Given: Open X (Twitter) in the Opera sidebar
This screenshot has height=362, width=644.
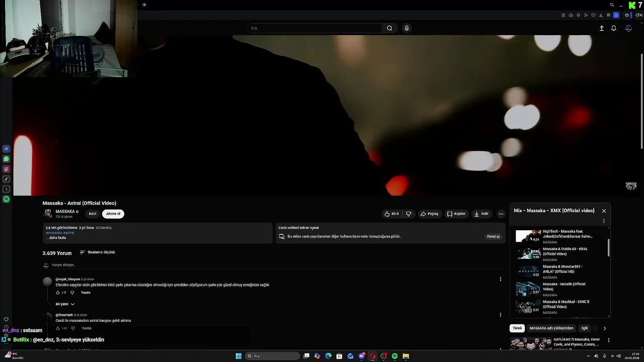Looking at the screenshot, I should pos(7,189).
